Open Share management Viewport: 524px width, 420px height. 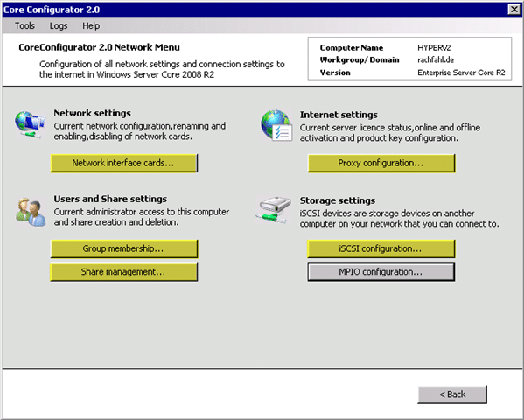click(124, 272)
